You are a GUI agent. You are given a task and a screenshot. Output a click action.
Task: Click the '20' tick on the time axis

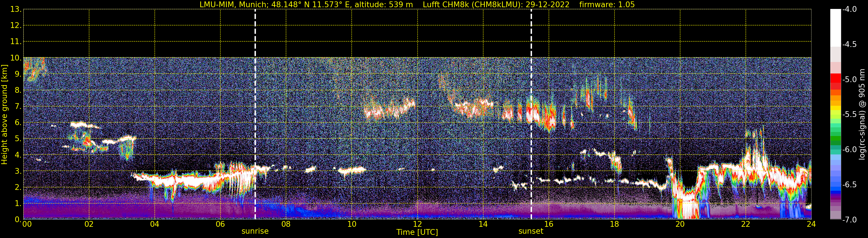(x=680, y=224)
